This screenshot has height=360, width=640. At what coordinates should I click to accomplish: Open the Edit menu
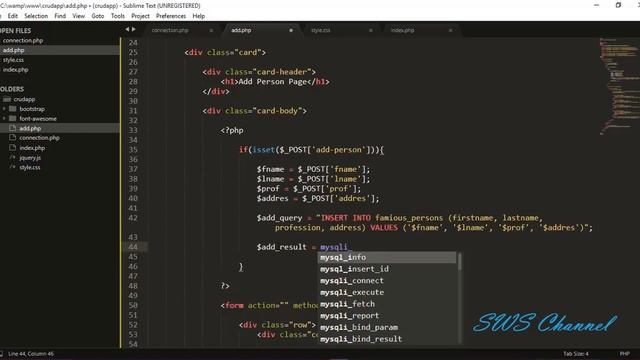13,16
